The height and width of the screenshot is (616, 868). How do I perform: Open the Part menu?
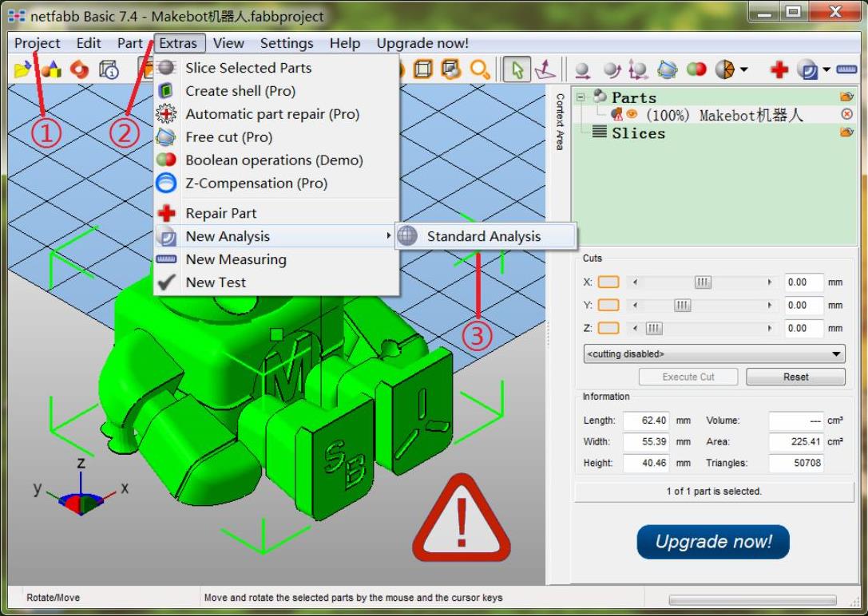[x=130, y=43]
